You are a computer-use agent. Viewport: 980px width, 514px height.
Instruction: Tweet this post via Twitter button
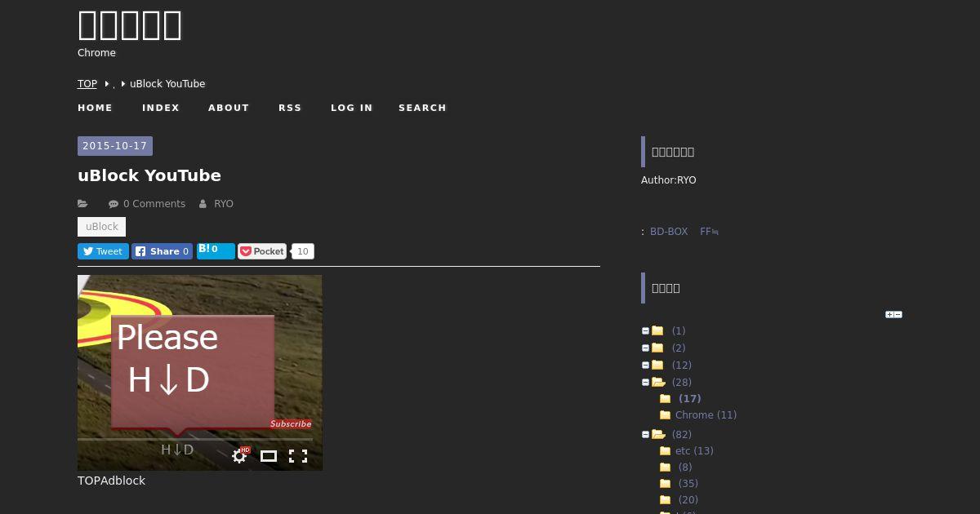[103, 251]
